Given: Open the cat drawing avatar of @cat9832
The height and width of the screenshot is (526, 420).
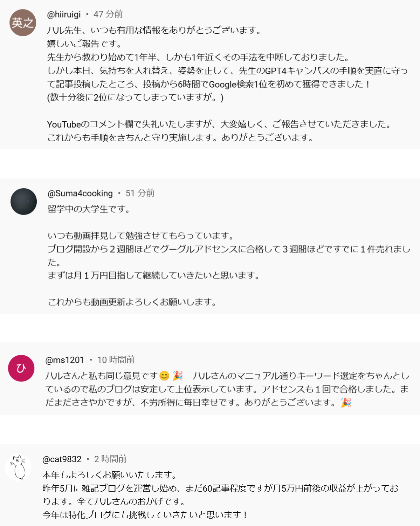Looking at the screenshot, I should tap(19, 467).
